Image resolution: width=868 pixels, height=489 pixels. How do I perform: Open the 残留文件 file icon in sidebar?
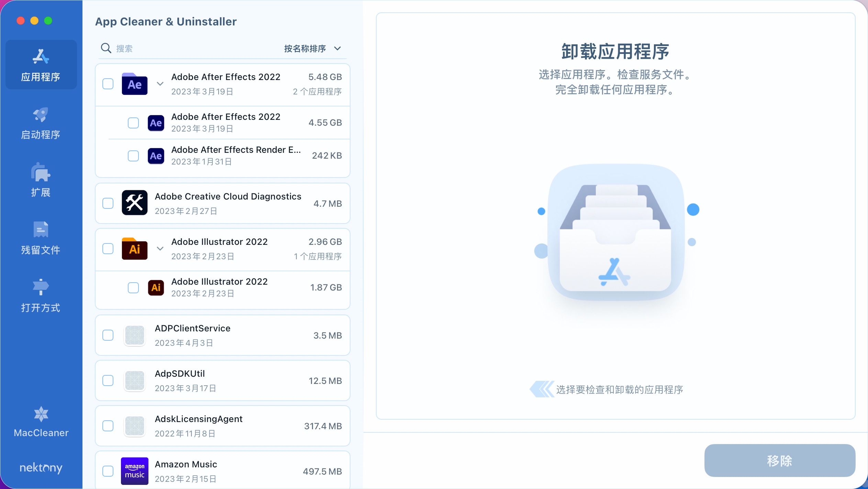click(x=41, y=229)
